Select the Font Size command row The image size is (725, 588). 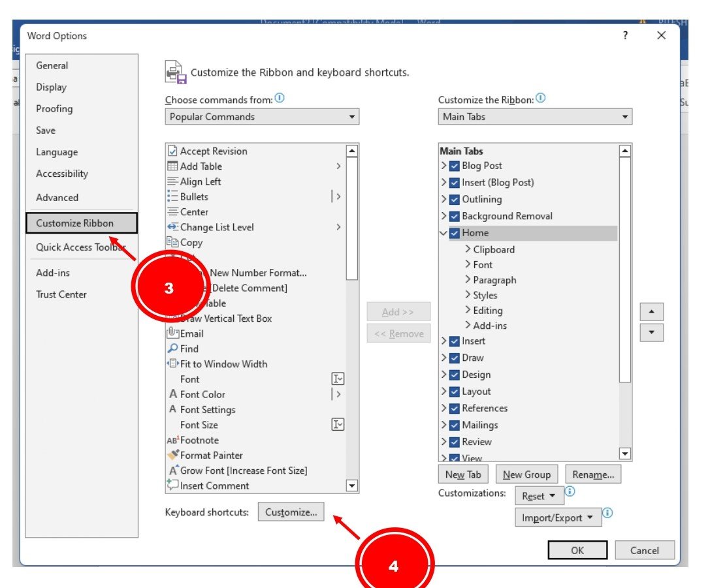[255, 425]
